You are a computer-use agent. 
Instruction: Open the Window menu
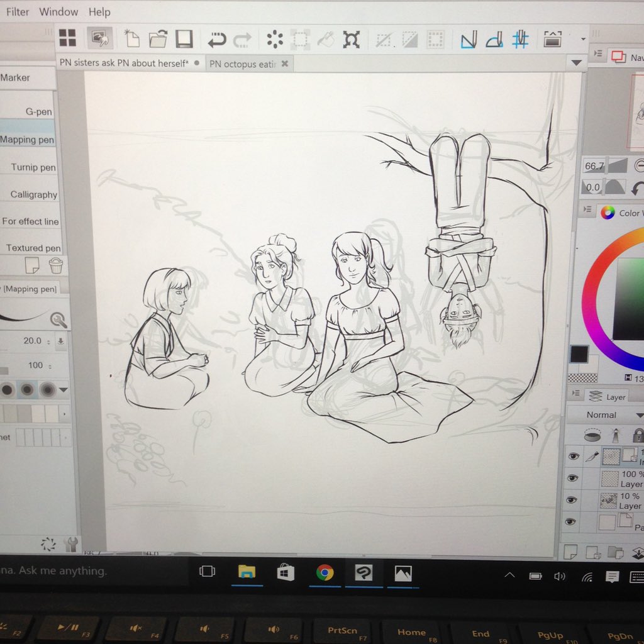58,11
